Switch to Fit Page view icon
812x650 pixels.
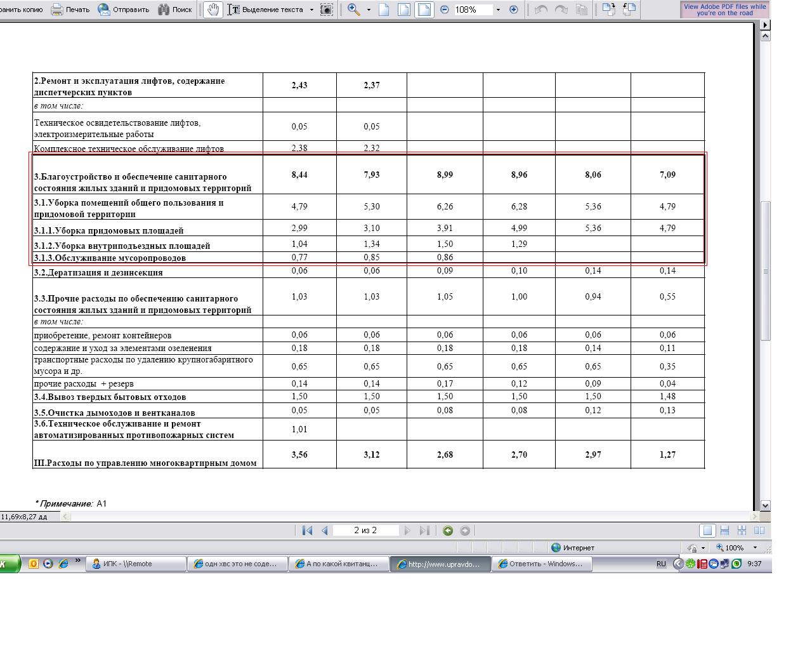click(404, 10)
